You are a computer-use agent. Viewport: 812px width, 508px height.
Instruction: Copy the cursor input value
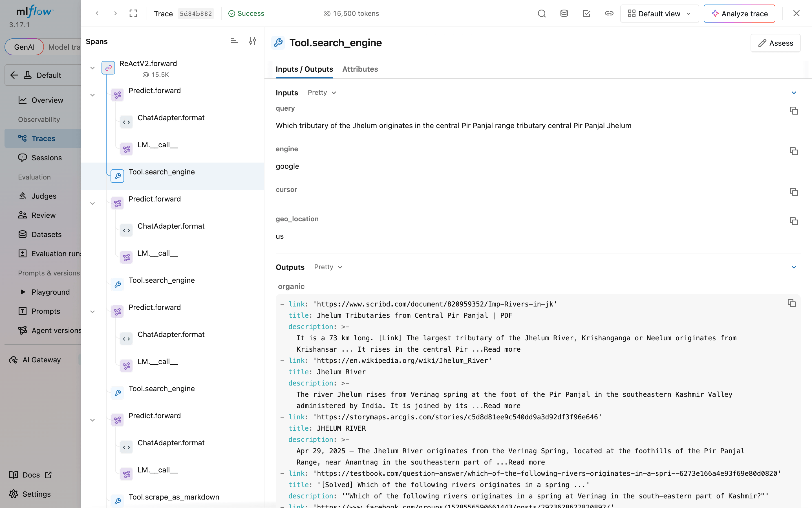pos(794,192)
